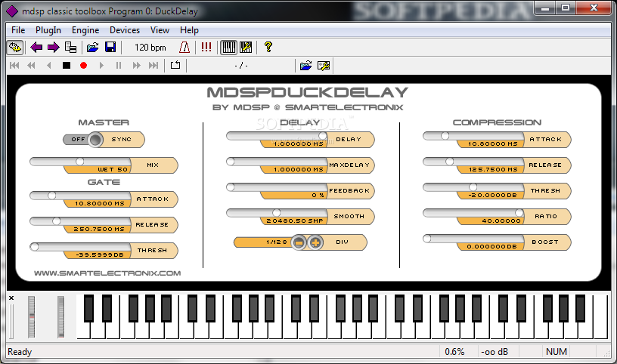Open player file with second-row folder icon
The width and height of the screenshot is (617, 364).
click(x=305, y=65)
